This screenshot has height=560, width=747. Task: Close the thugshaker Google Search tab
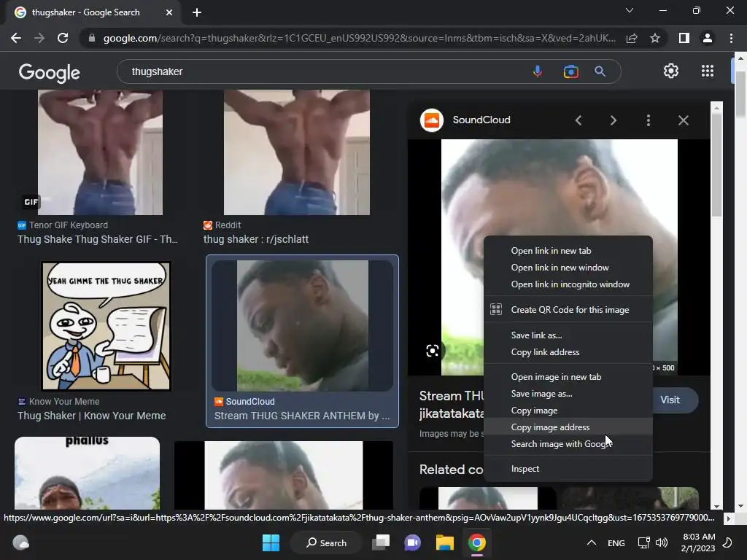click(169, 12)
